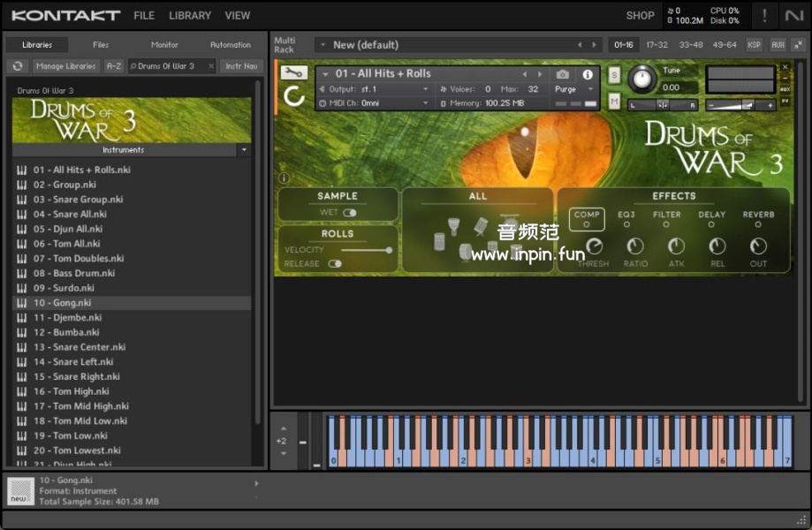
Task: Open the Instruments dropdown arrow in library
Action: [x=244, y=150]
